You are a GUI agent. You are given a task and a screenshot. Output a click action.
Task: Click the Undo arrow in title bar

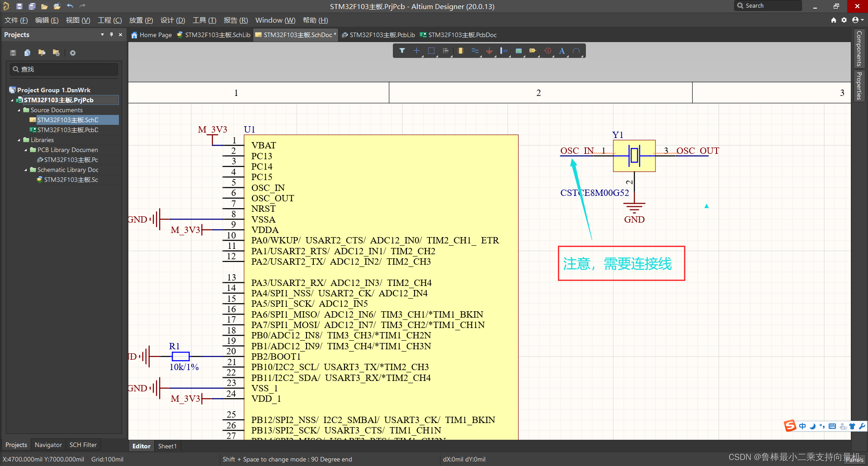coord(70,6)
